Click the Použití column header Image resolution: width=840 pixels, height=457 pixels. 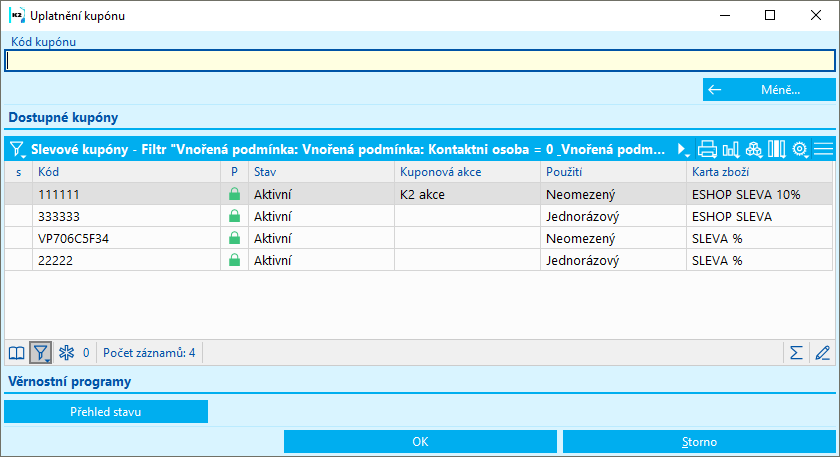click(613, 172)
